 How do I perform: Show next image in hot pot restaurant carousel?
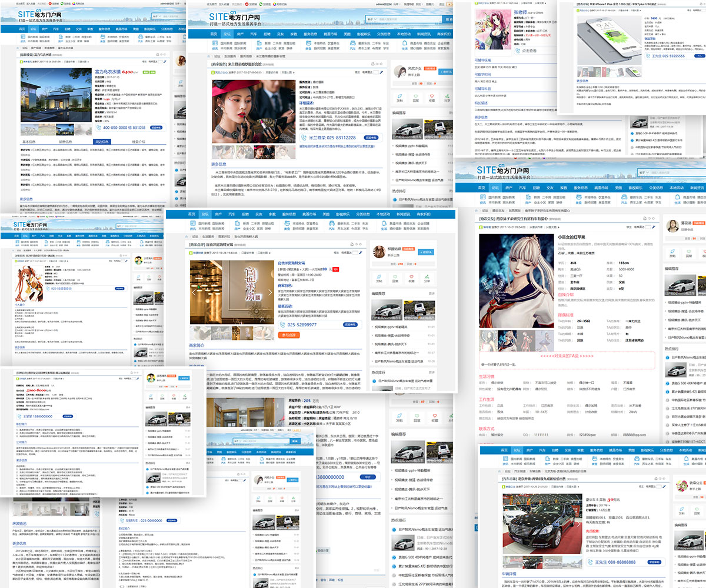[x=270, y=292]
